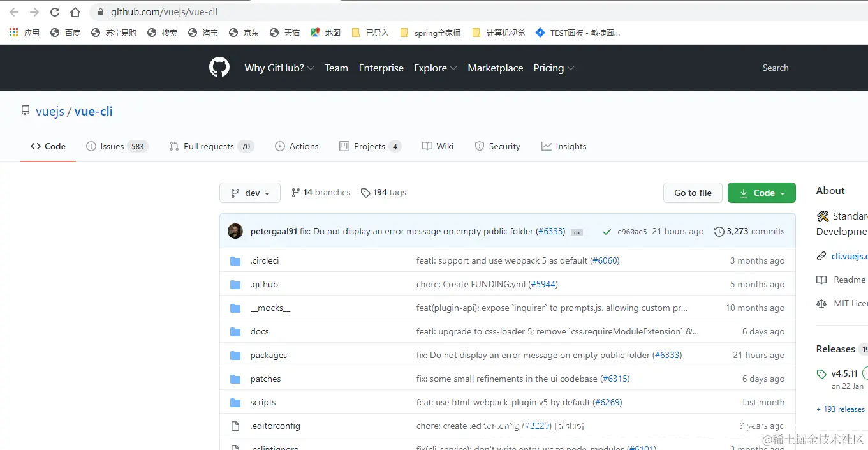Viewport: 868px width, 450px height.
Task: Click the 194 tags link
Action: pyautogui.click(x=383, y=192)
